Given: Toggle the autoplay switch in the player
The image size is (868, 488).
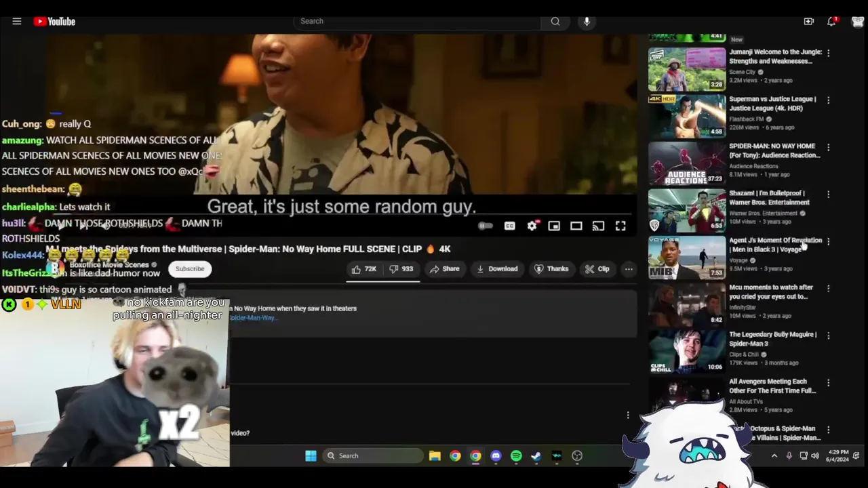Looking at the screenshot, I should (x=486, y=226).
